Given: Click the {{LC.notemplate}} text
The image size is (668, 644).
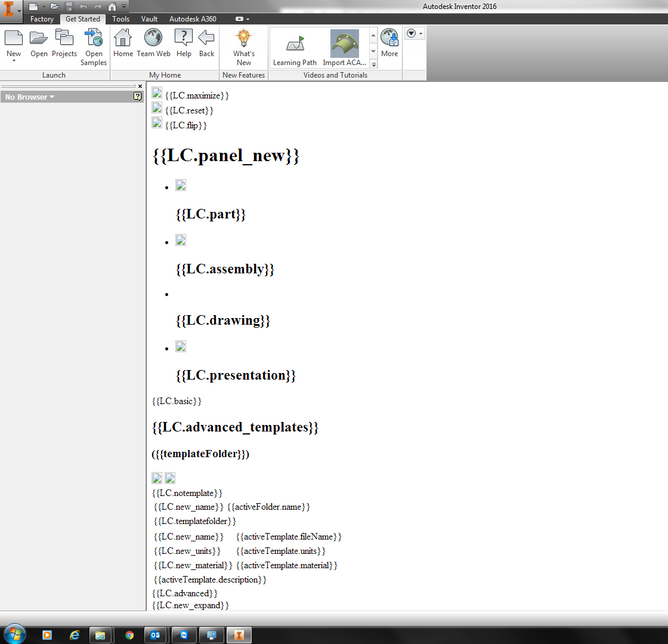Looking at the screenshot, I should 187,493.
